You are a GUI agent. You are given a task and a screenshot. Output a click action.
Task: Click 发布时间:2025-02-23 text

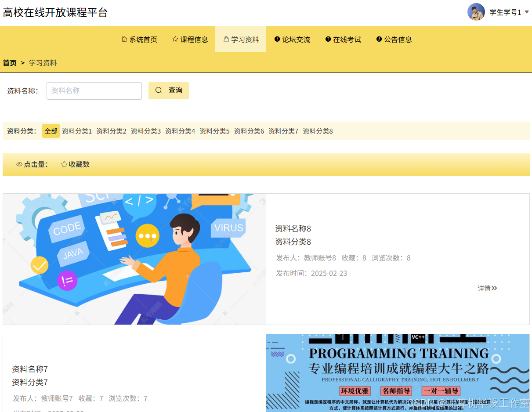311,273
